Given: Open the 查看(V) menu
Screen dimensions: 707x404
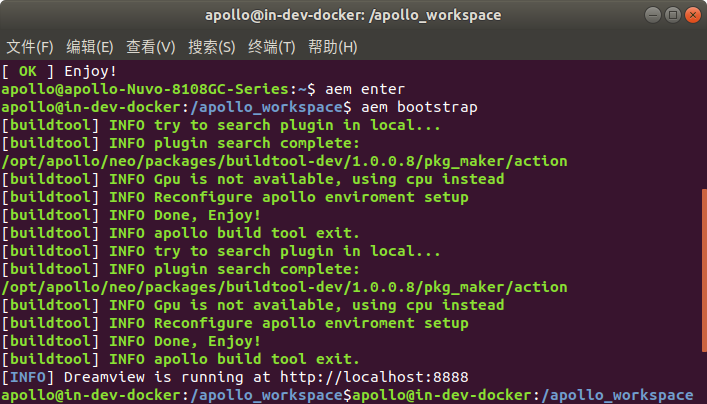Looking at the screenshot, I should [x=151, y=47].
